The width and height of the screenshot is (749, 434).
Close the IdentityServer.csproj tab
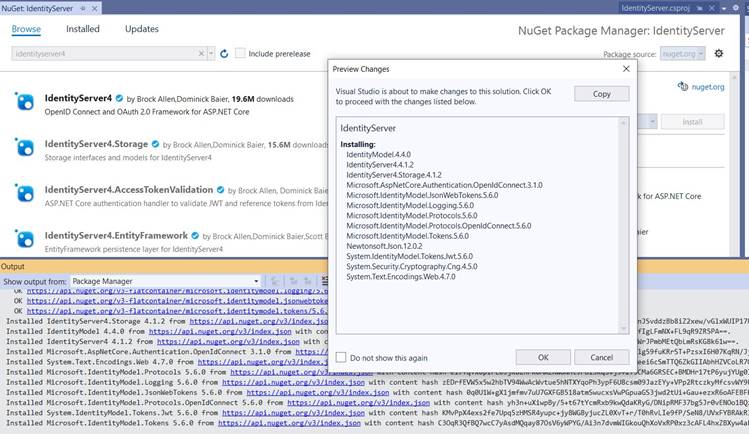coord(712,8)
